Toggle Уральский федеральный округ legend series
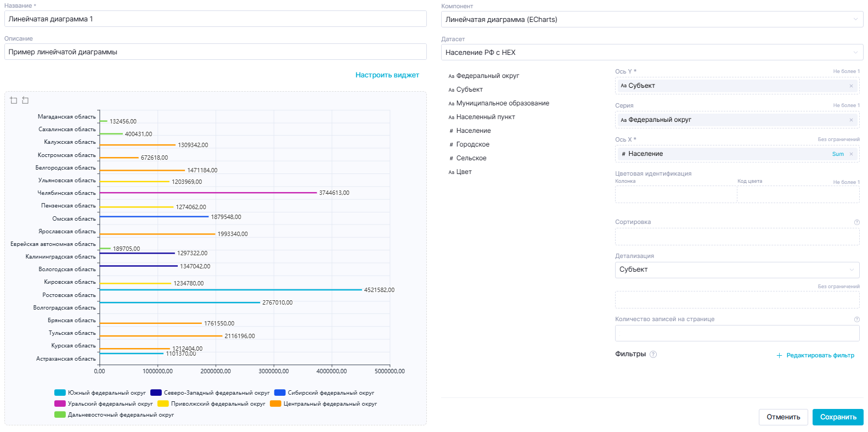 (x=60, y=403)
